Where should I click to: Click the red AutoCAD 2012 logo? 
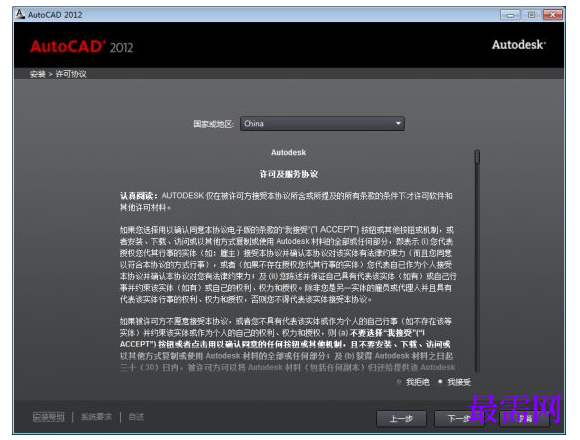point(81,47)
